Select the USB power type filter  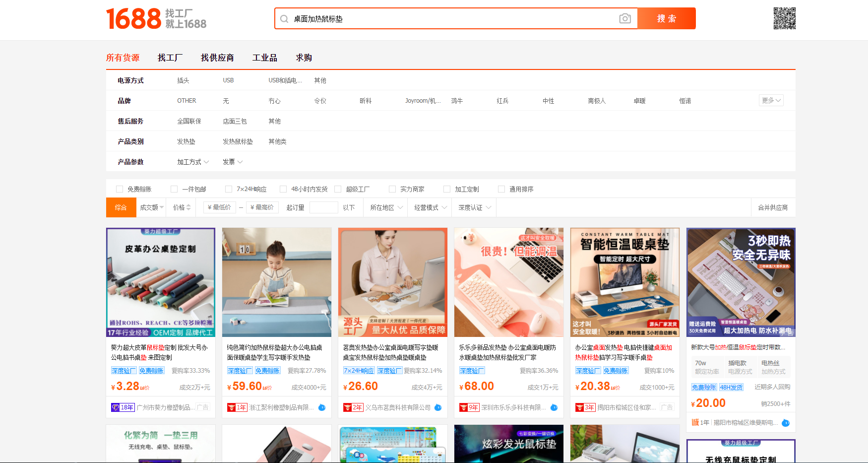228,80
